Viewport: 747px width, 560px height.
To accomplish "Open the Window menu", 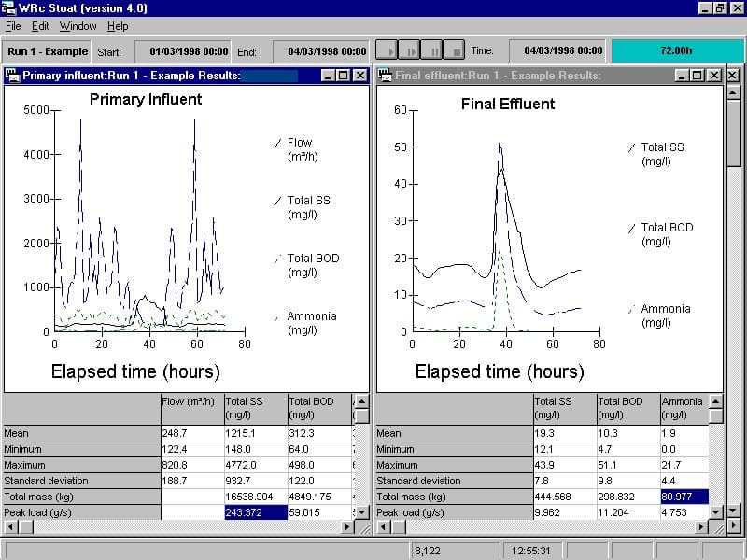I will pos(78,26).
